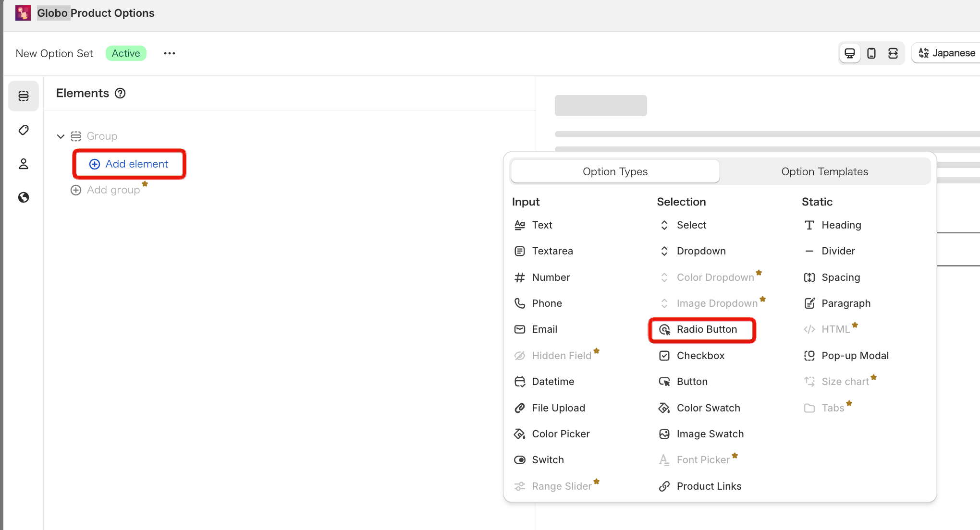Open the globe sidebar icon
980x530 pixels.
coord(24,197)
